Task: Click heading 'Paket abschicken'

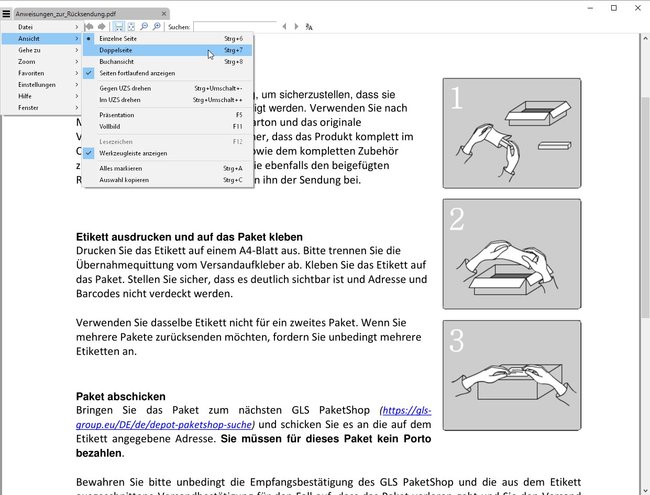Action: click(121, 397)
